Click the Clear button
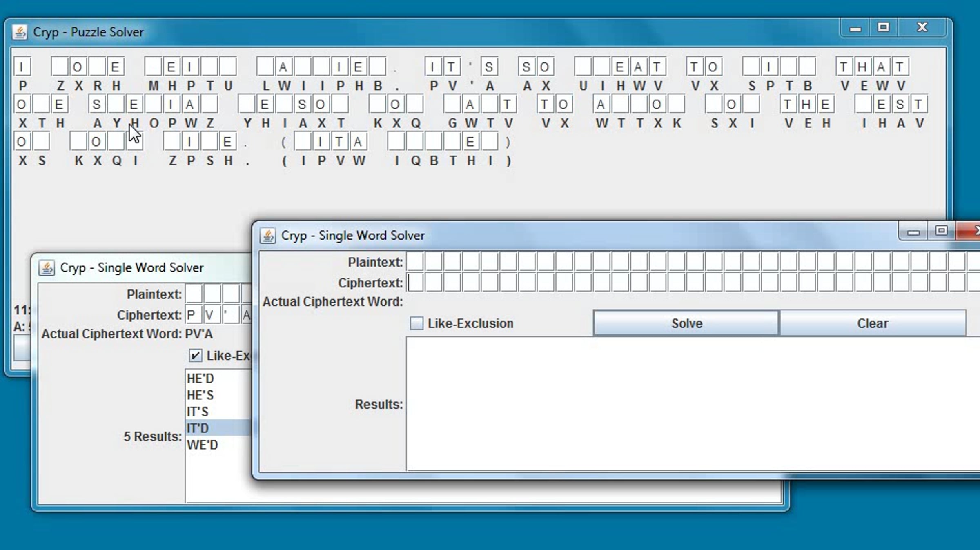The image size is (980, 550). click(873, 323)
